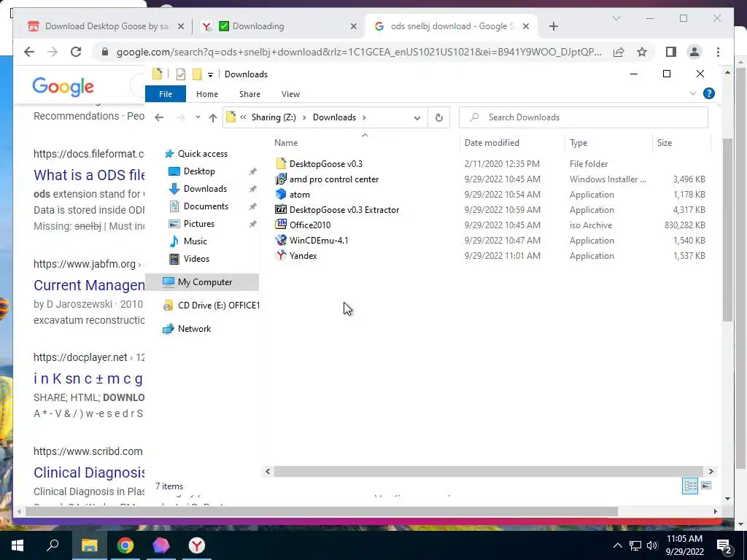The image size is (747, 560).
Task: Expand the Explorer ribbon chevron
Action: (693, 94)
